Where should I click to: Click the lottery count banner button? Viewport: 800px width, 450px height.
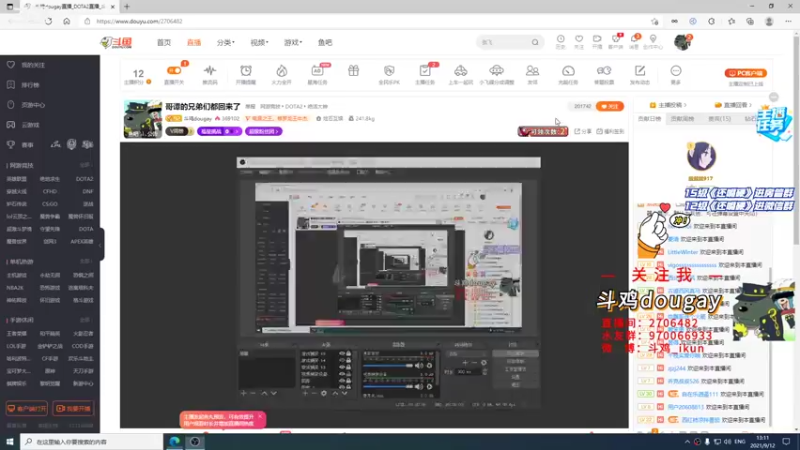pos(543,132)
